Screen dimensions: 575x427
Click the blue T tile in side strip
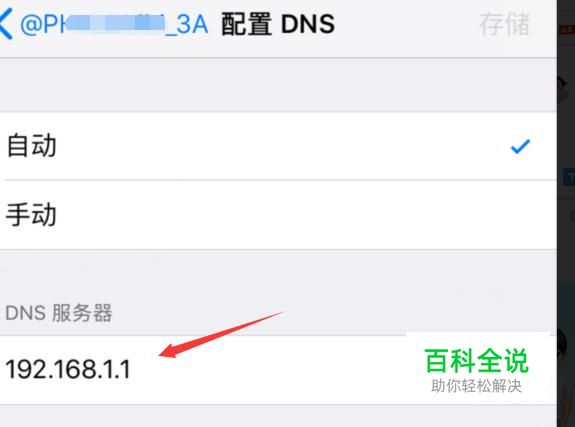570,178
